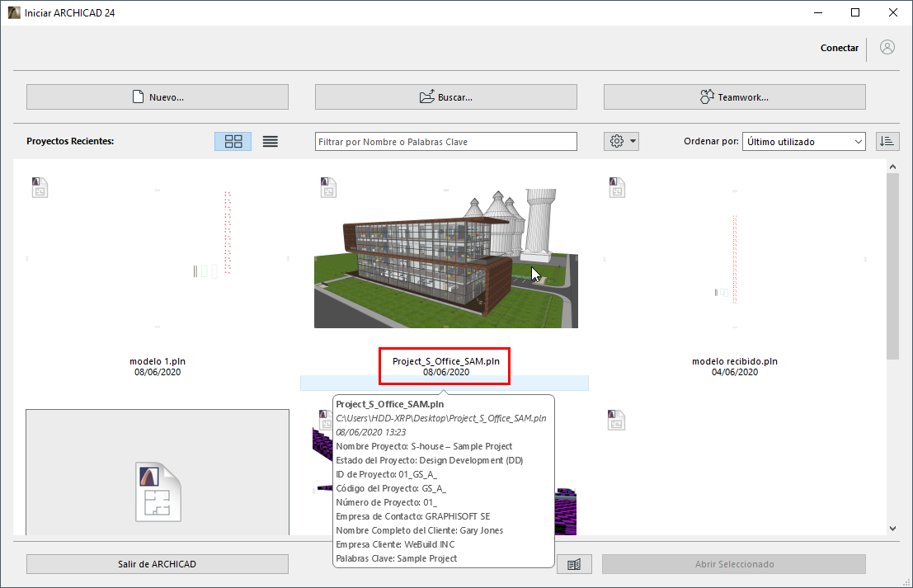Screen dimensions: 913x588
Task: Click the modelo 1.pln file name
Action: pos(158,361)
